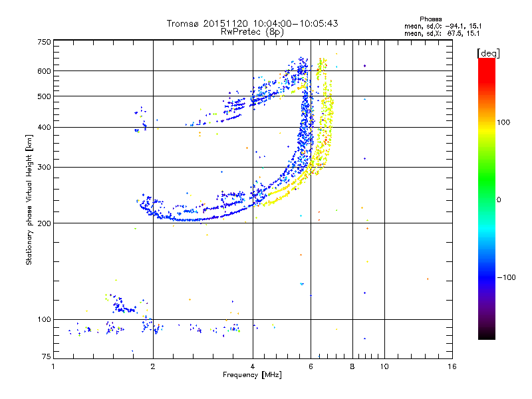Select the 'Phases' header text
The height and width of the screenshot is (399, 532).
pos(430,19)
